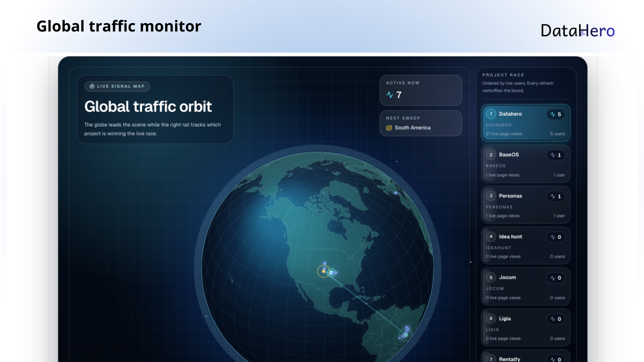Click the BaseOS project card

[525, 164]
